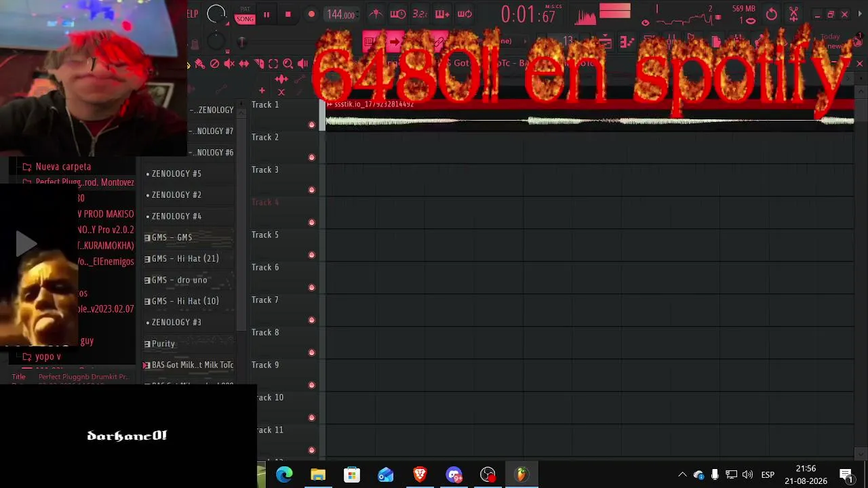Viewport: 868px width, 488px height.
Task: Click the scissors icon in top toolbar
Action: pyautogui.click(x=793, y=14)
